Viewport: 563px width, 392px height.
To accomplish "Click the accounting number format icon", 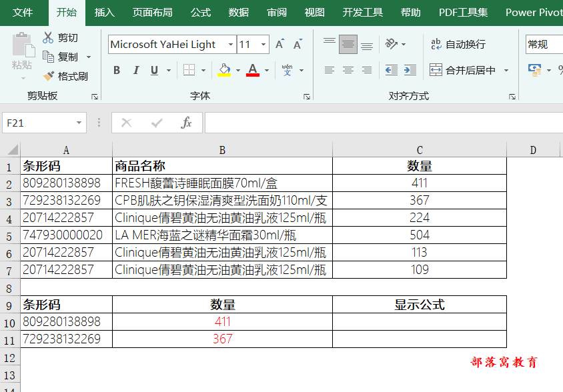I will click(x=534, y=70).
